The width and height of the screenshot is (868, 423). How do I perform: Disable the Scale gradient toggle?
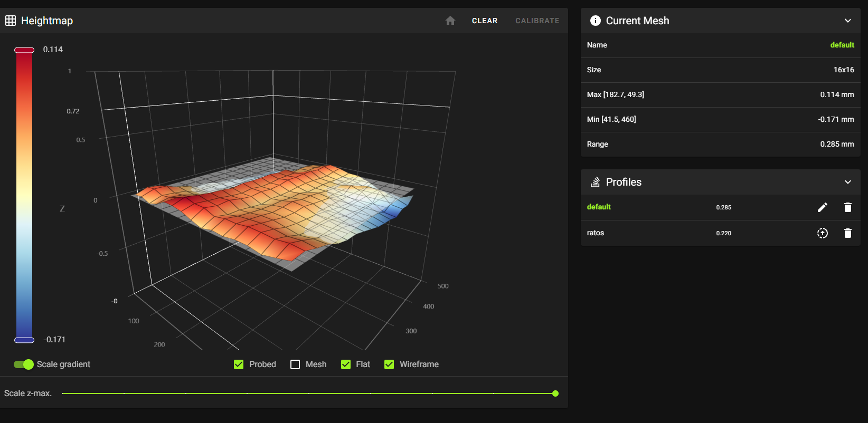(x=24, y=364)
